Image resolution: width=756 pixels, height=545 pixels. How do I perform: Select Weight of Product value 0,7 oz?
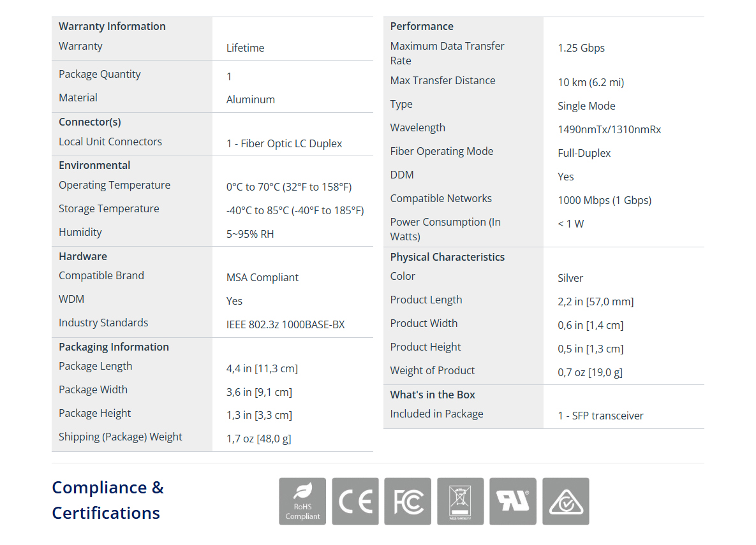590,372
